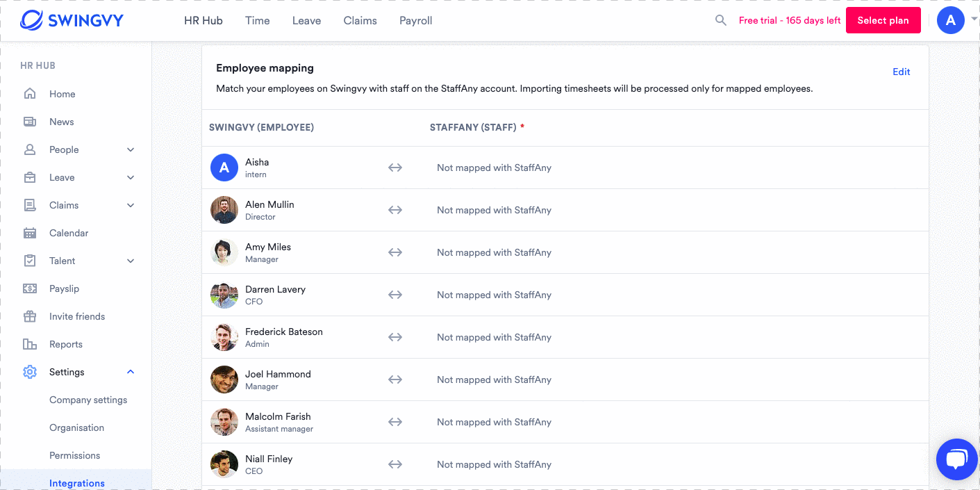Click the Invite friends gift icon
Image resolution: width=980 pixels, height=490 pixels.
[x=30, y=316]
